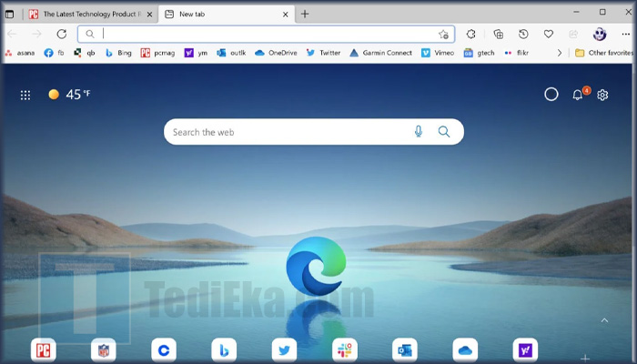
Task: Open a new tab with plus button
Action: point(305,15)
